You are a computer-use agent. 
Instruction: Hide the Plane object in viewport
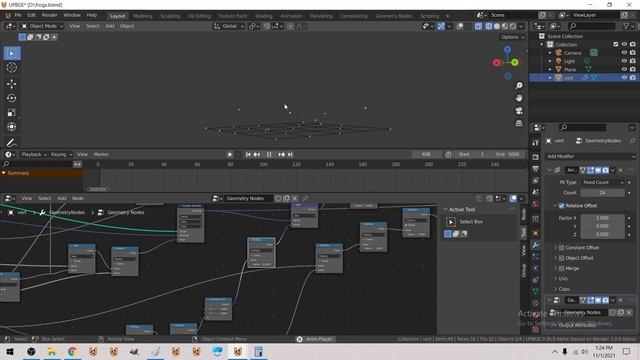click(624, 69)
